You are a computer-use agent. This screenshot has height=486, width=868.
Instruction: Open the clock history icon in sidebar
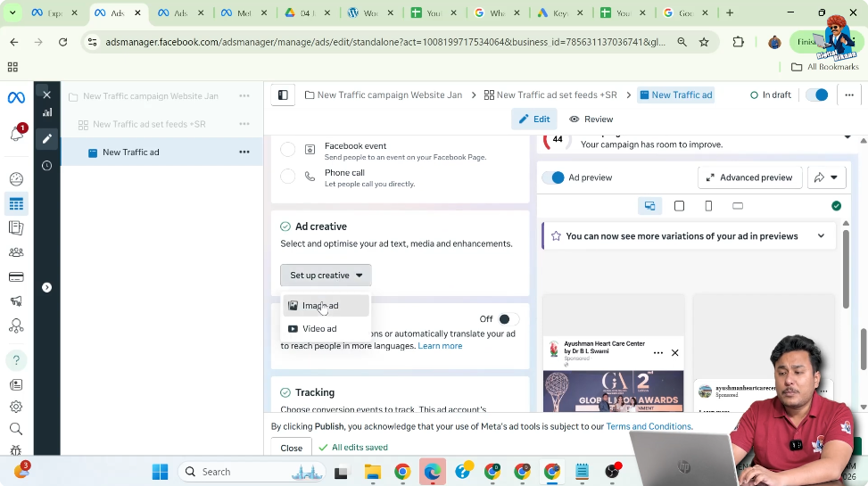tap(46, 166)
